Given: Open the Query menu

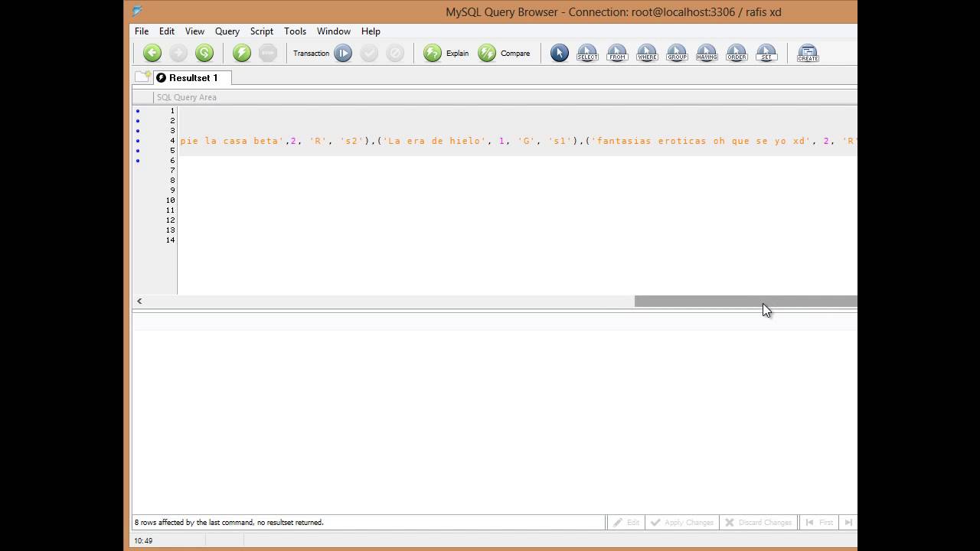Looking at the screenshot, I should (227, 31).
